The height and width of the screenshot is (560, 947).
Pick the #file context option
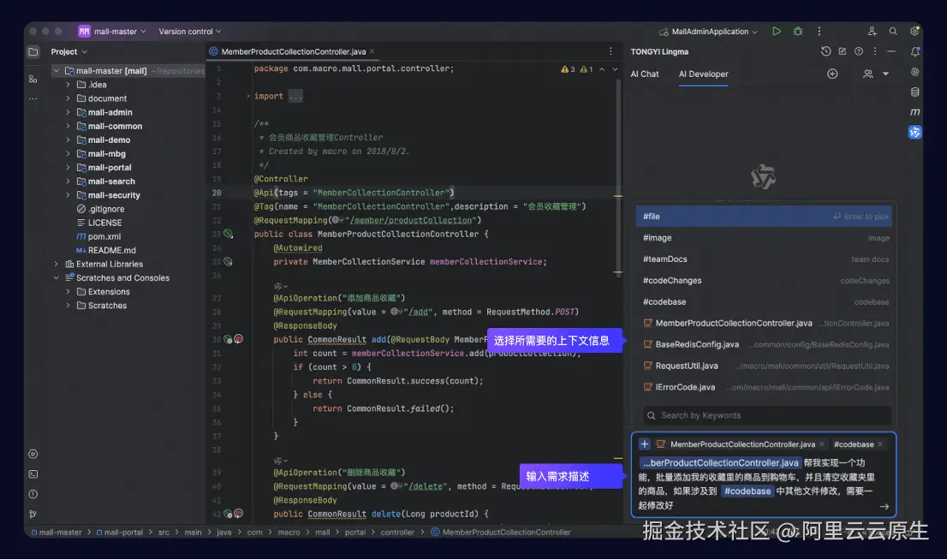[x=764, y=217]
